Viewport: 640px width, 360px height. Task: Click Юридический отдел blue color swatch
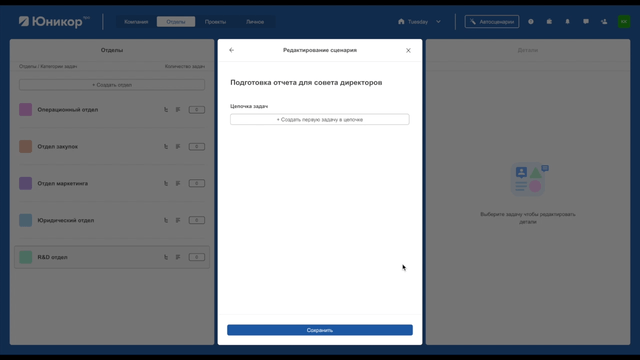click(x=25, y=220)
